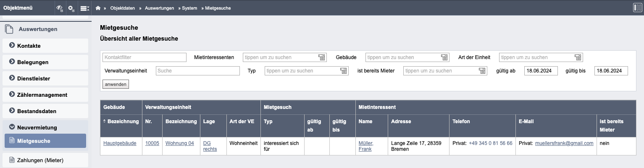Open System in breadcrumb
The image size is (644, 168).
pyautogui.click(x=189, y=8)
